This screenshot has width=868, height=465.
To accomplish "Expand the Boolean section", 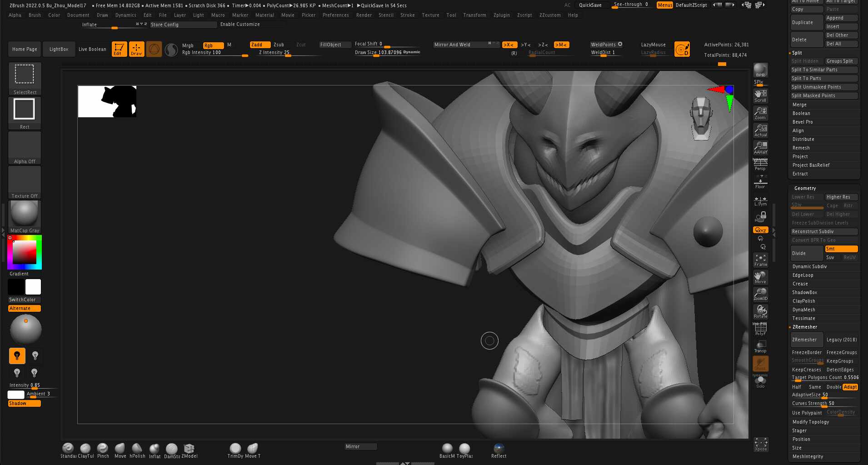I will tap(801, 113).
